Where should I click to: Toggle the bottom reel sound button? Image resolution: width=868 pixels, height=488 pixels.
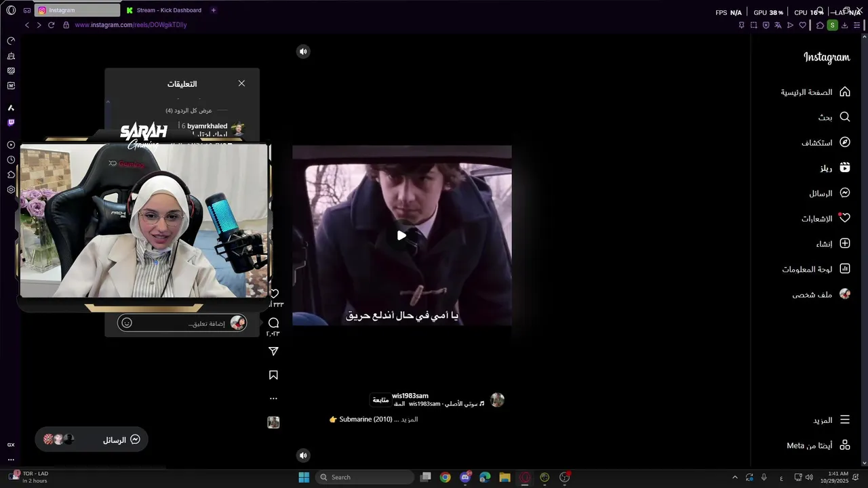point(303,455)
